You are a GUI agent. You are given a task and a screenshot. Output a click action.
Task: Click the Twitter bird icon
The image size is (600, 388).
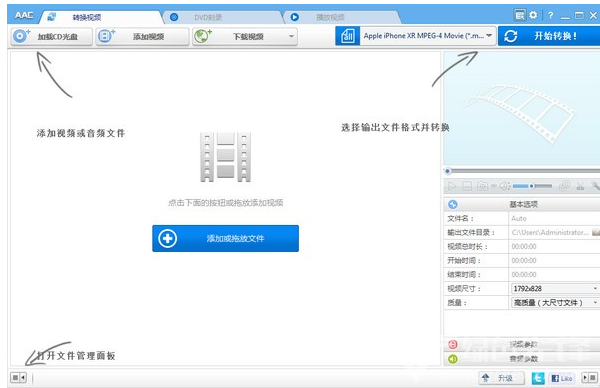(x=538, y=378)
